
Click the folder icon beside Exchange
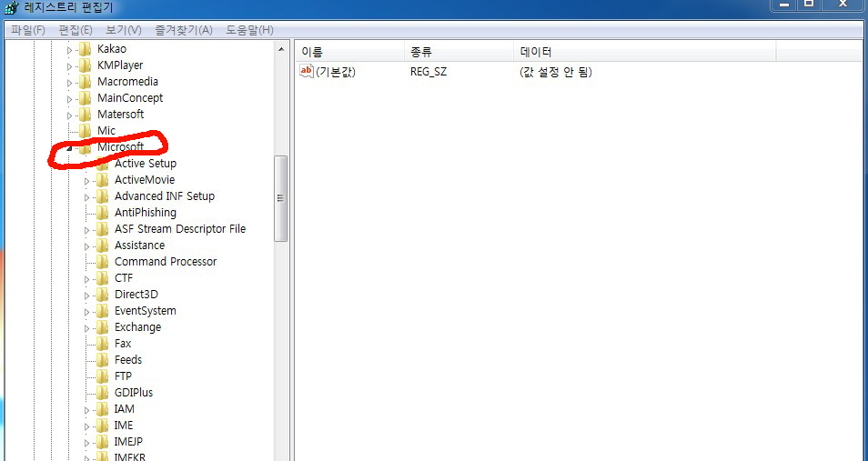(103, 327)
